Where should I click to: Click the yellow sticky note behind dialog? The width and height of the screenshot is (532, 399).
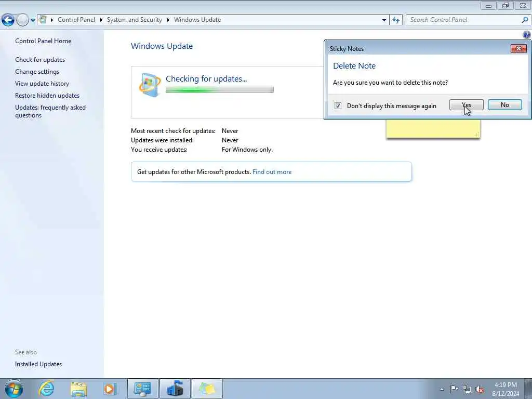tap(433, 129)
